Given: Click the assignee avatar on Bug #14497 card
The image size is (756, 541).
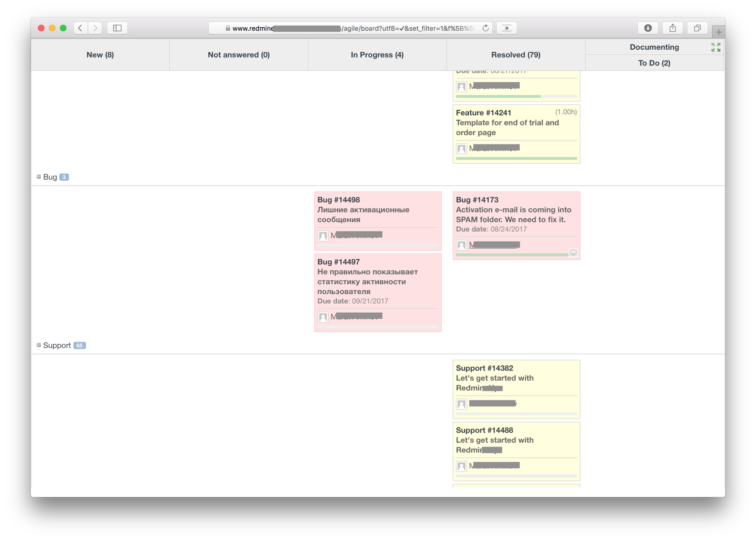Looking at the screenshot, I should (323, 317).
